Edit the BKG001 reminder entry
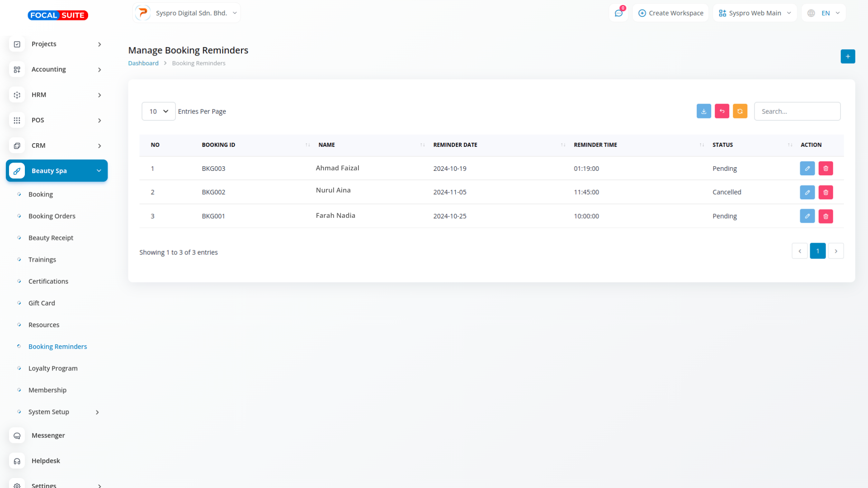868x488 pixels. tap(807, 216)
